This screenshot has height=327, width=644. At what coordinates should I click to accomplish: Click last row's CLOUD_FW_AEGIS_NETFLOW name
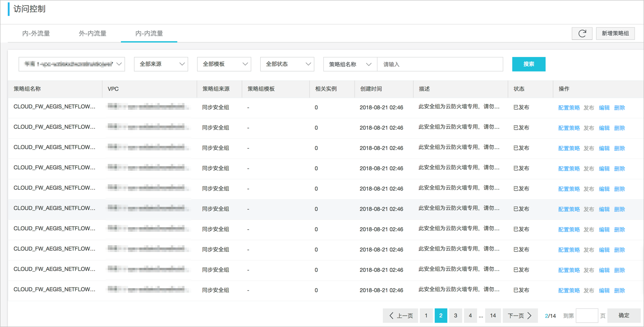click(55, 290)
